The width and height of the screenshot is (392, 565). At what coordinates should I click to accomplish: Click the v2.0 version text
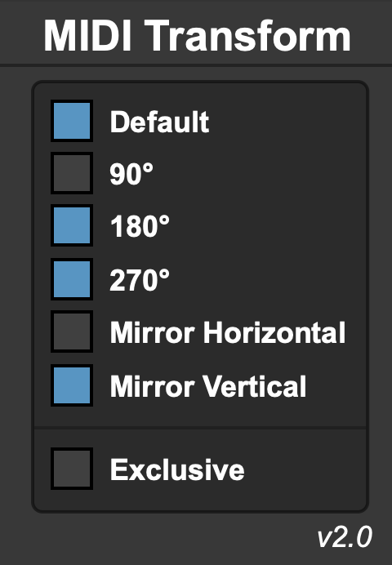coord(345,537)
